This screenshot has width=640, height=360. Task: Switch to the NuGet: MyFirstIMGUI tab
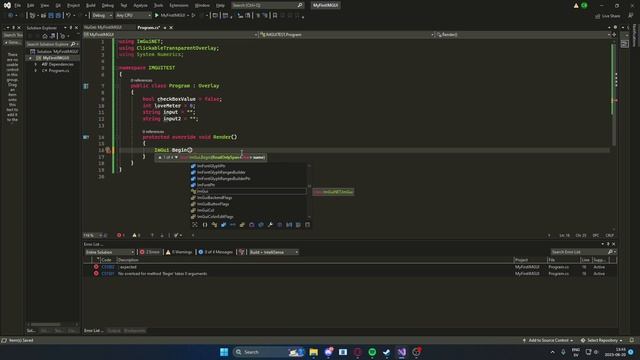point(103,27)
